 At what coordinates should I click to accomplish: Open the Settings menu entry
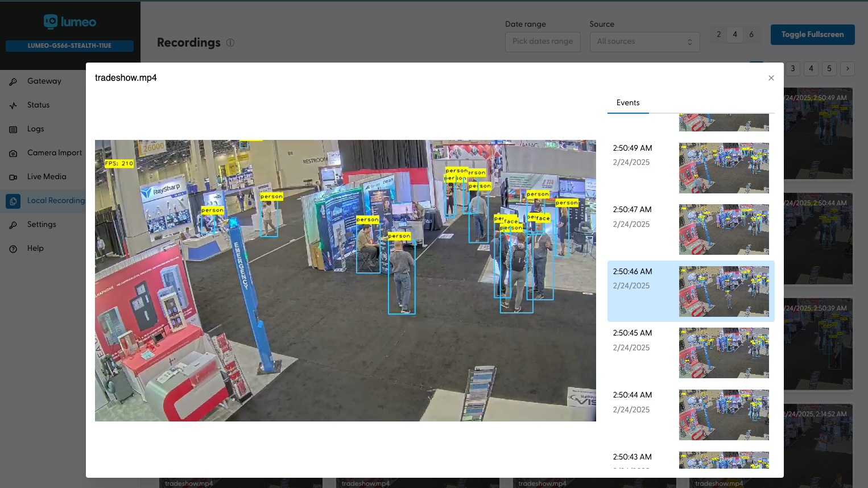point(42,225)
